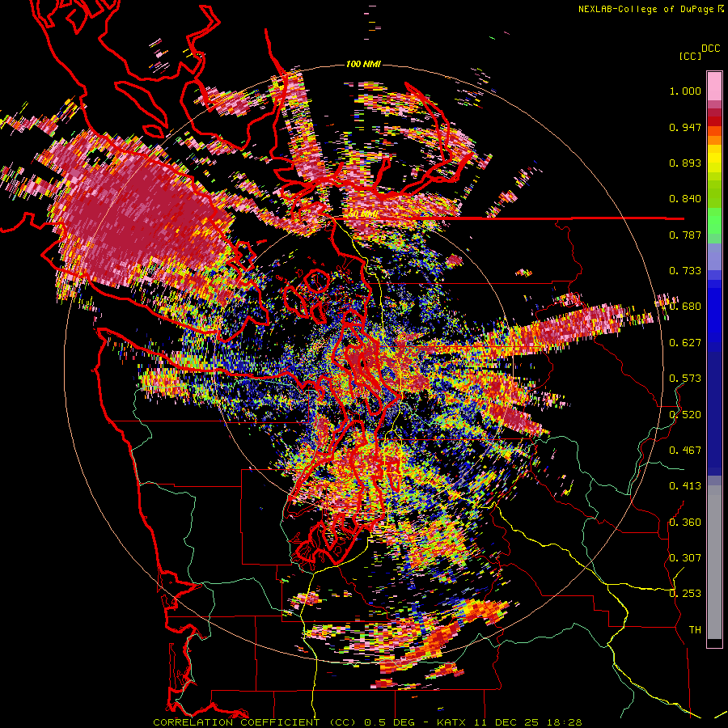Click the 0.467 scale label
The height and width of the screenshot is (728, 728).
click(685, 450)
